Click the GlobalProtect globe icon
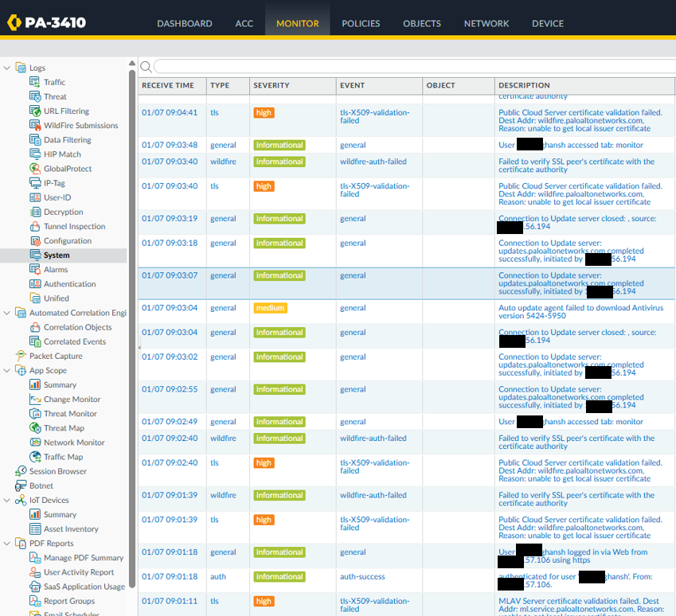Viewport: 676px width, 616px height. click(36, 169)
